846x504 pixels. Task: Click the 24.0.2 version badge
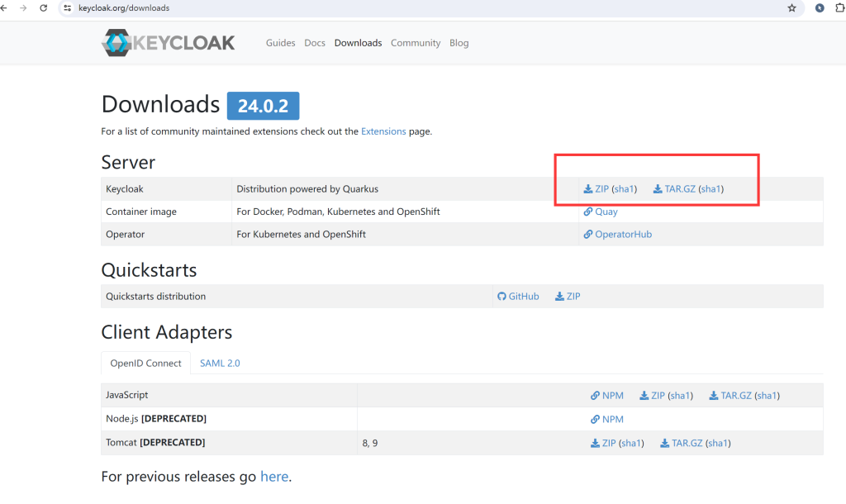coord(264,106)
